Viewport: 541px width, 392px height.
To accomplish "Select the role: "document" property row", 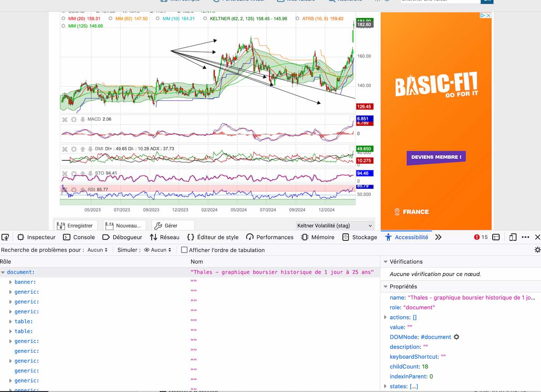I will 461,308.
